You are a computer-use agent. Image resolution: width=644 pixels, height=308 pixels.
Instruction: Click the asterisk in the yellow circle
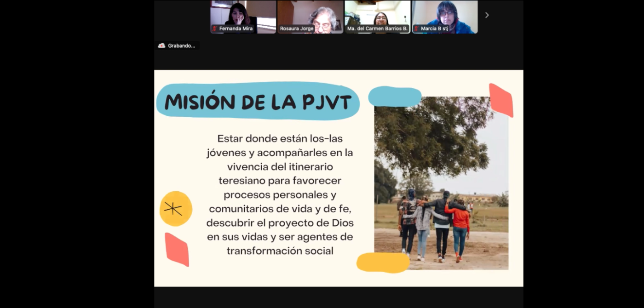[173, 209]
